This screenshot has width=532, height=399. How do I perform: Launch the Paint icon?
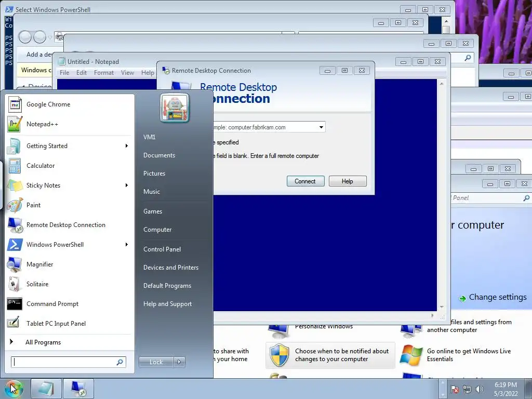point(15,205)
